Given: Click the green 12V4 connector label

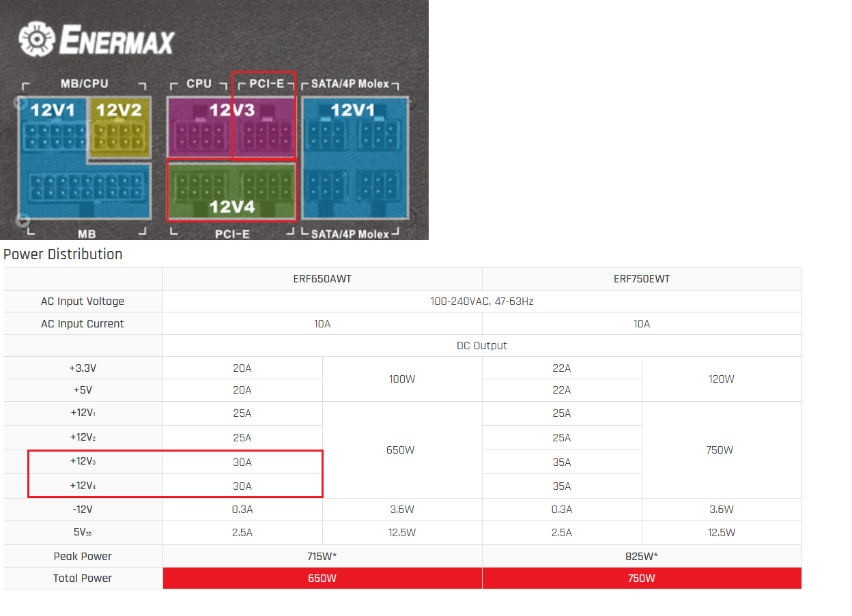Looking at the screenshot, I should click(232, 206).
